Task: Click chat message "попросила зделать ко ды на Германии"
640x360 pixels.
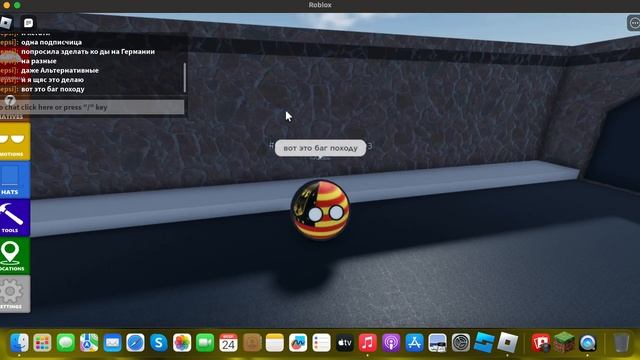Action: pyautogui.click(x=88, y=51)
